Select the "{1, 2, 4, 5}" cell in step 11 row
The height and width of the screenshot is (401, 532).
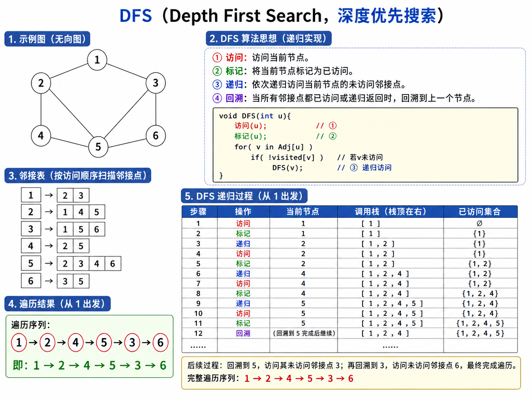click(480, 323)
